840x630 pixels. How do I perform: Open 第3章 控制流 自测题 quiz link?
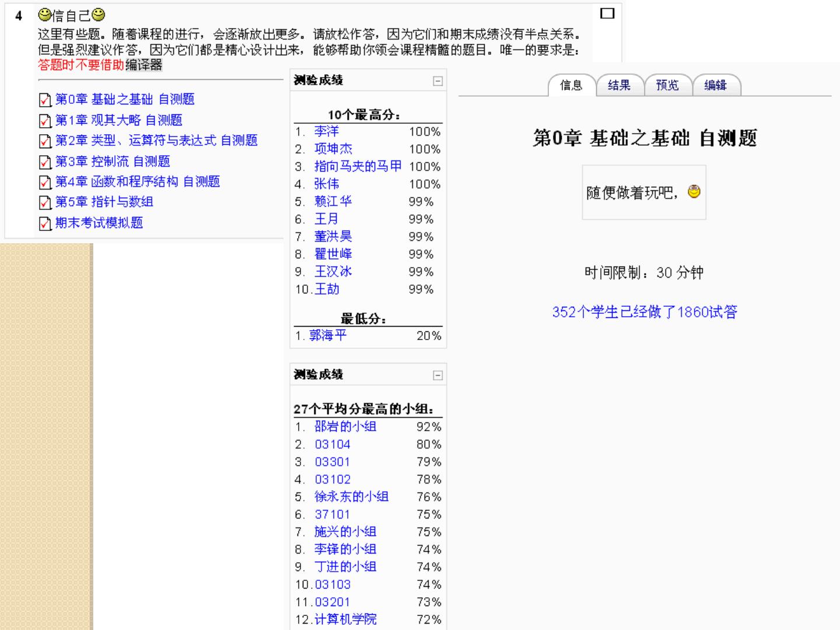click(113, 161)
